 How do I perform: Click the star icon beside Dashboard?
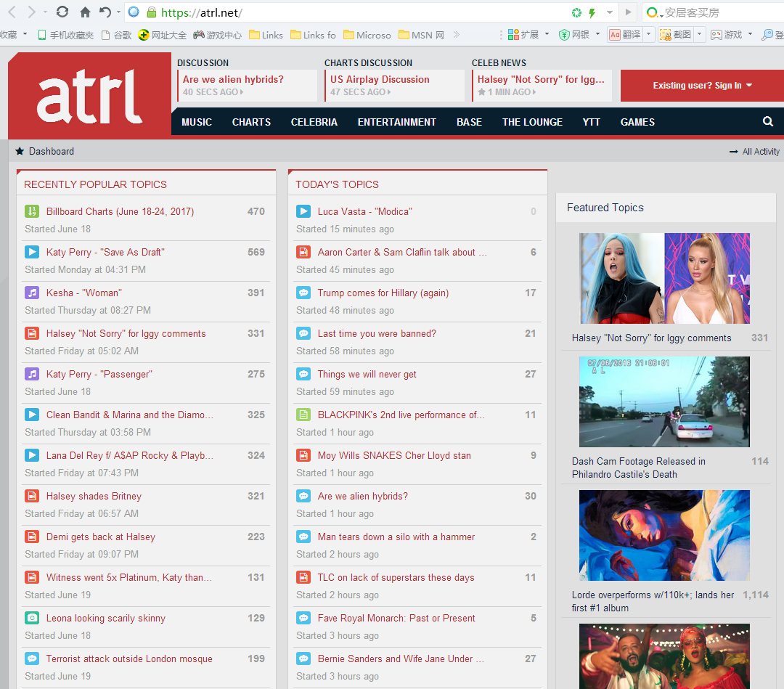(x=20, y=151)
